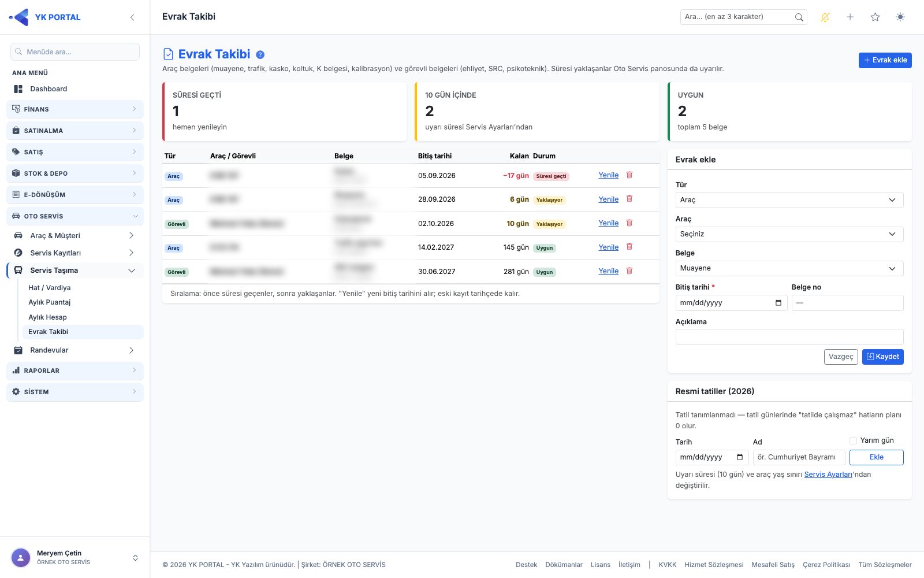Click the YK PORTAL logo icon

coord(19,17)
